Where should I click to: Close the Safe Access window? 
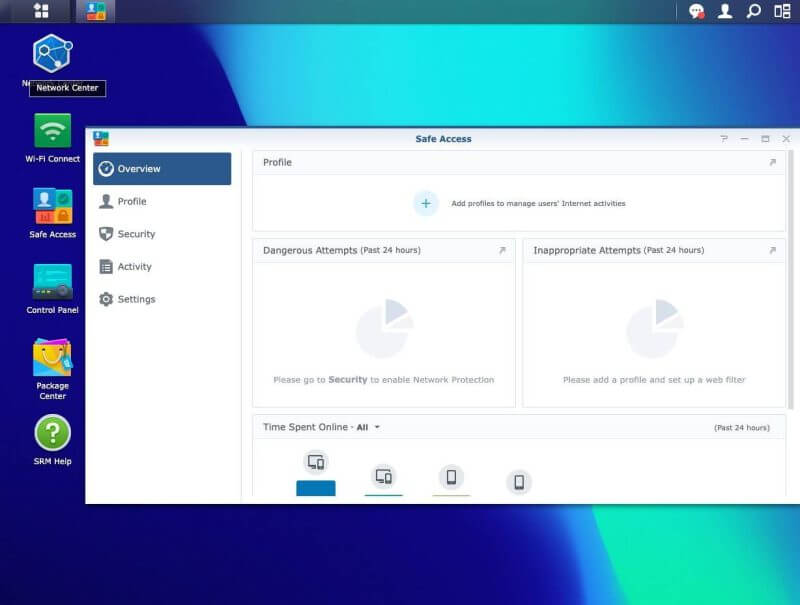786,139
